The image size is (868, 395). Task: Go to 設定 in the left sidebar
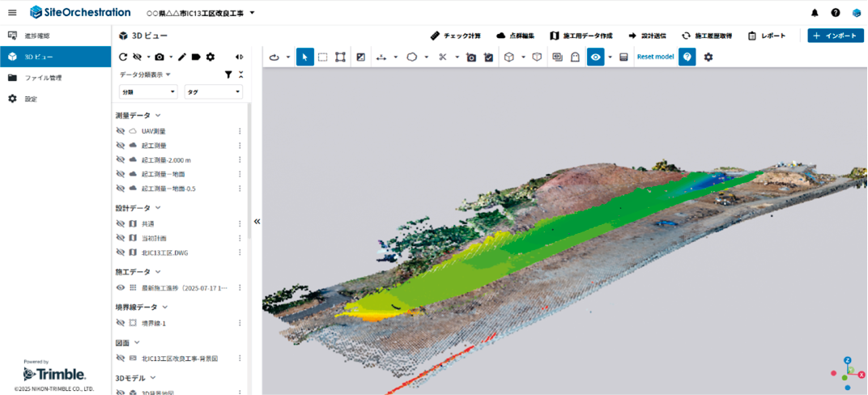(x=31, y=99)
